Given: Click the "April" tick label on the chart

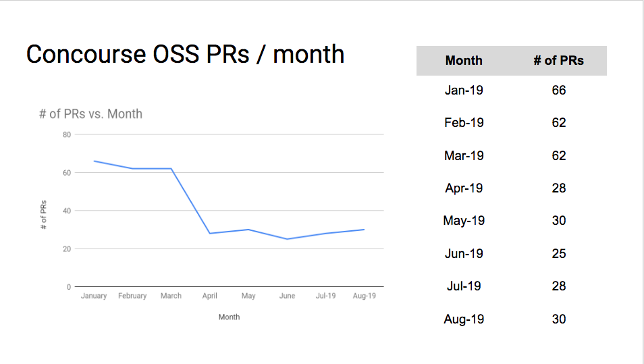Looking at the screenshot, I should (210, 296).
